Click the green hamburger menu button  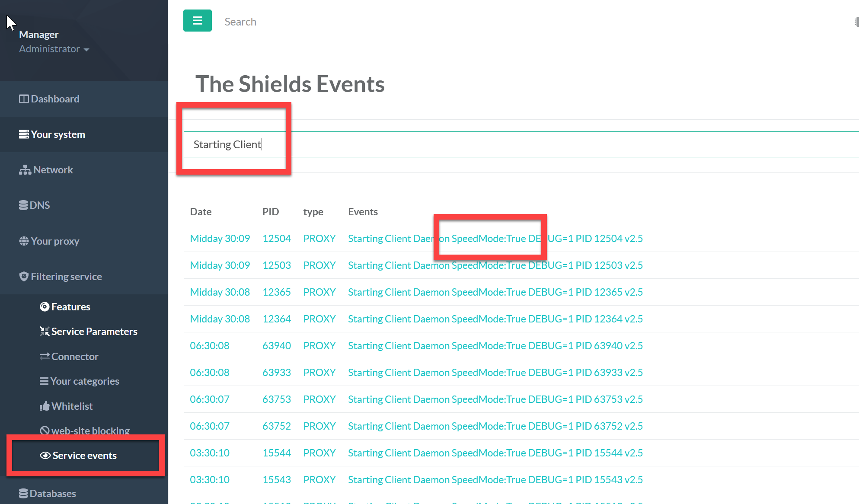pos(197,21)
